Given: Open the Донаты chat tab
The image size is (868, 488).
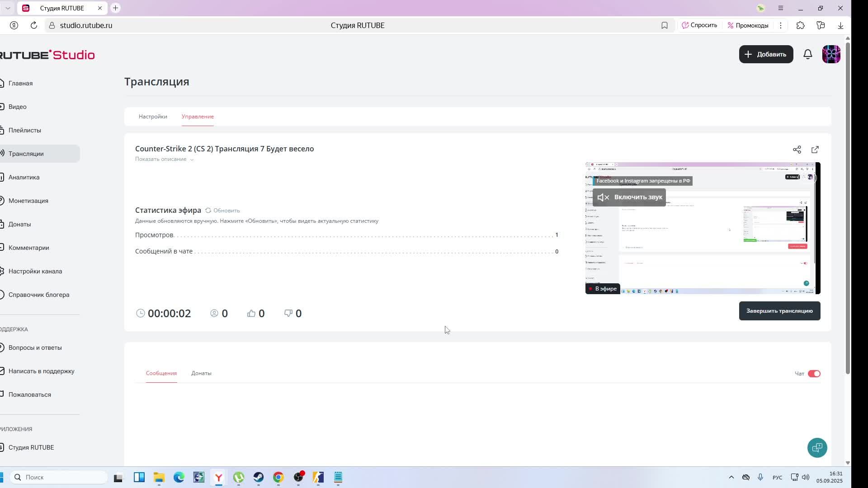Looking at the screenshot, I should pos(201,373).
